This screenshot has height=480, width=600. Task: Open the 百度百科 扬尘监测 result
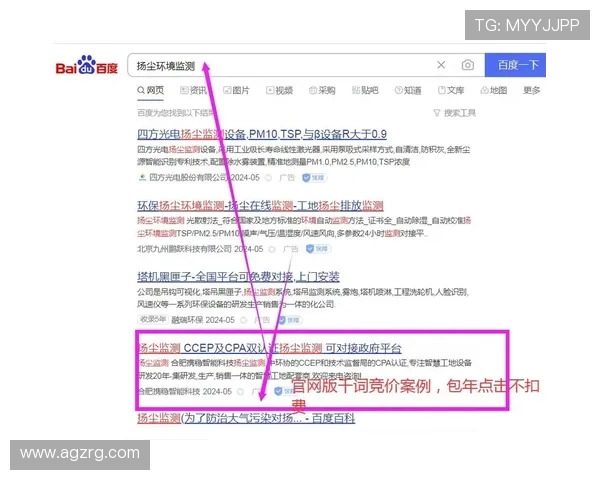[x=246, y=418]
